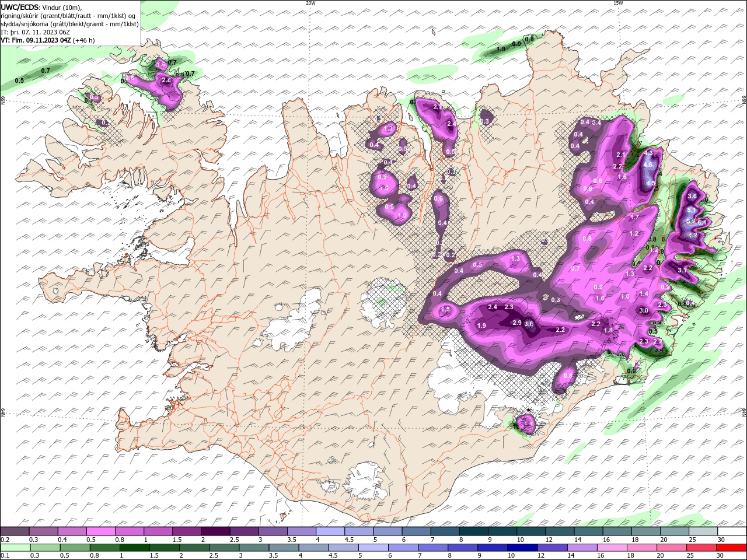Pick the periwinkle rain swatch right of 6
The image size is (747, 560).
coord(404,548)
